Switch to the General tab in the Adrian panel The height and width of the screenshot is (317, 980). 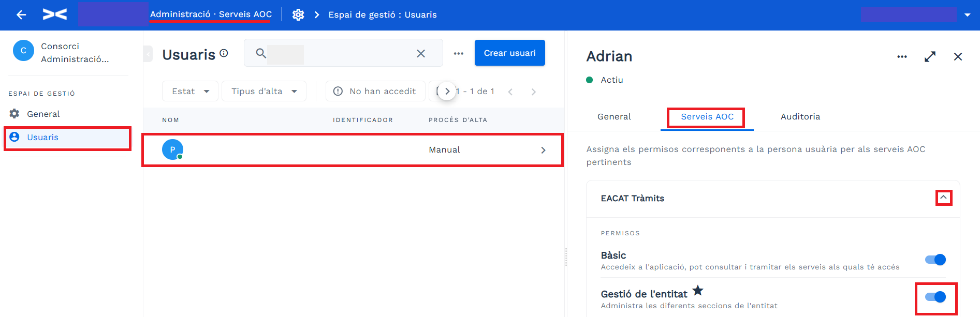click(x=614, y=117)
